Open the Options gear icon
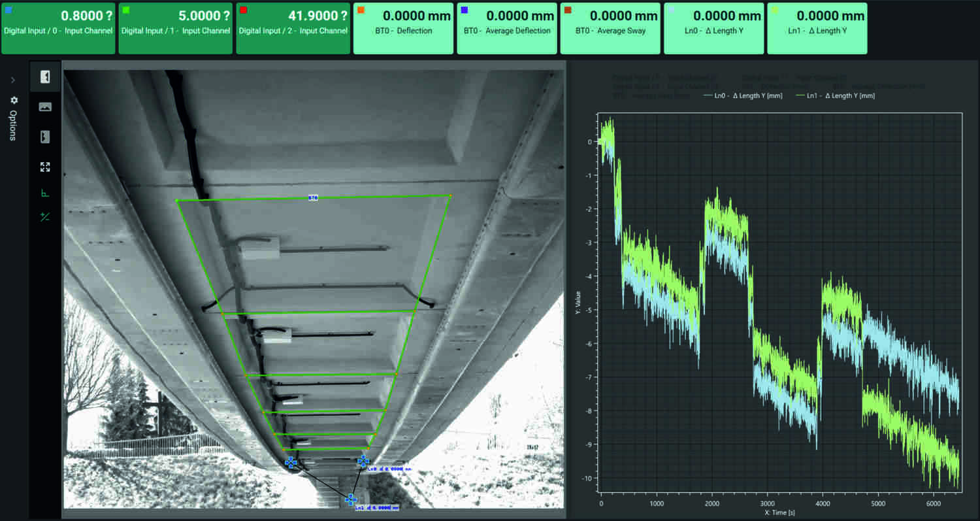The image size is (980, 521). [14, 101]
